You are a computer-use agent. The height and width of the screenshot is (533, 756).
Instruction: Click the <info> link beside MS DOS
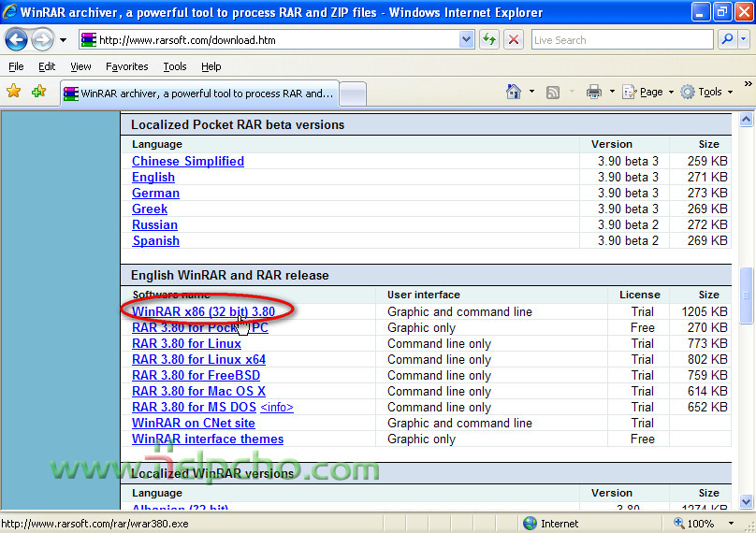277,408
